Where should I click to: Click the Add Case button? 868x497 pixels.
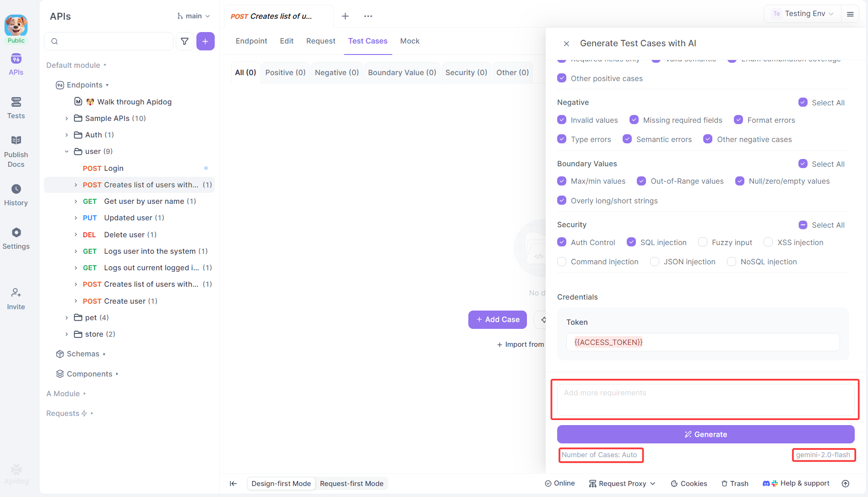click(x=497, y=319)
